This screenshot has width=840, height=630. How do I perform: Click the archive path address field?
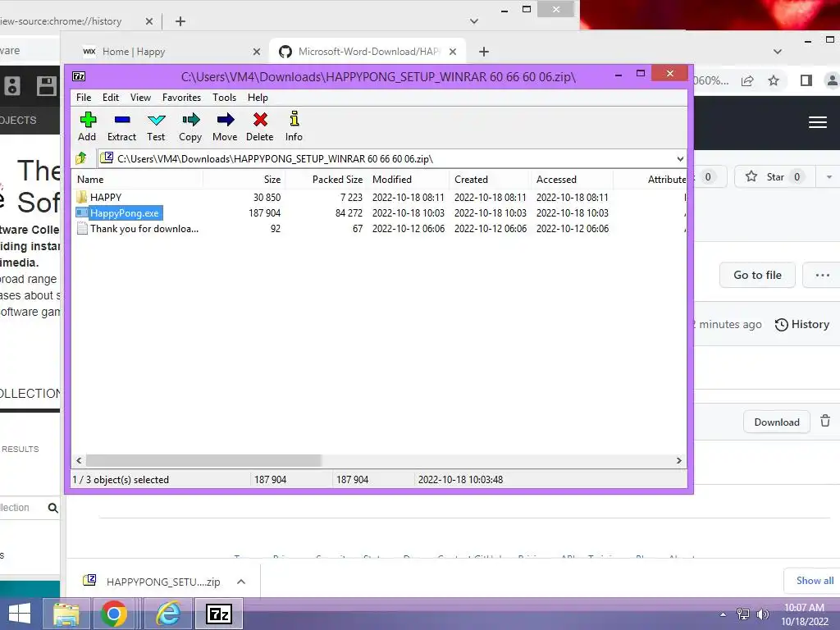(x=387, y=158)
